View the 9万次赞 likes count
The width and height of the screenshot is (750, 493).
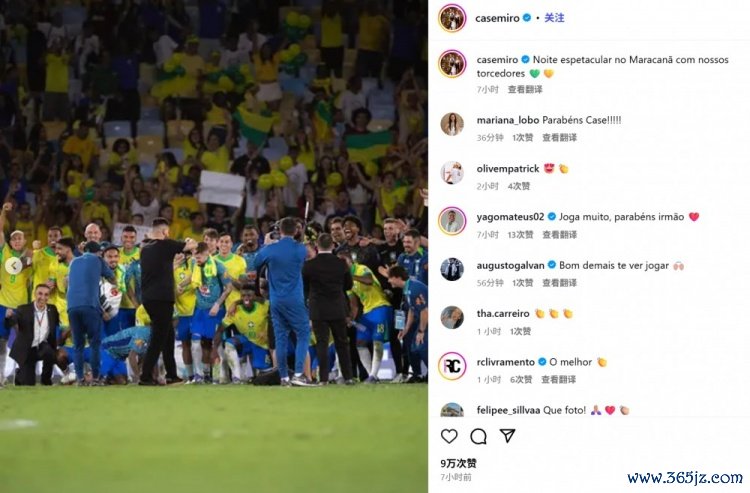click(x=458, y=463)
